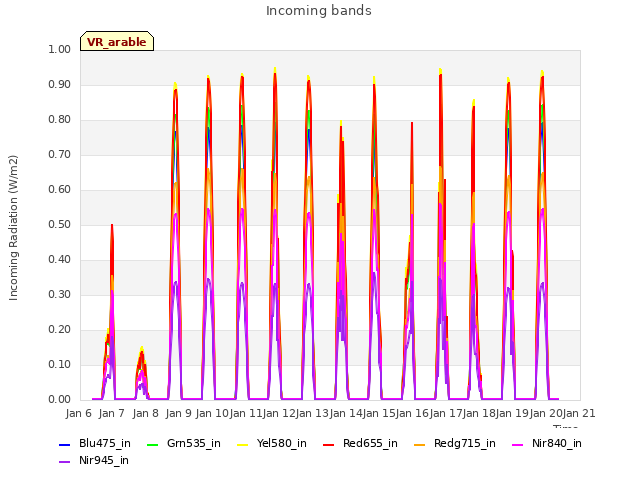Toggle Nir840_in legend entry
This screenshot has width=640, height=480.
547,443
